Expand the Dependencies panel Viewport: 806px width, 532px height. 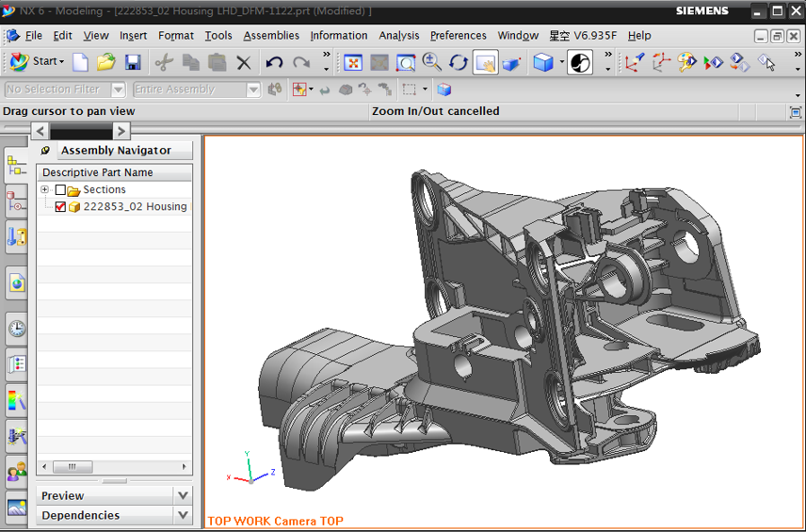tap(183, 515)
